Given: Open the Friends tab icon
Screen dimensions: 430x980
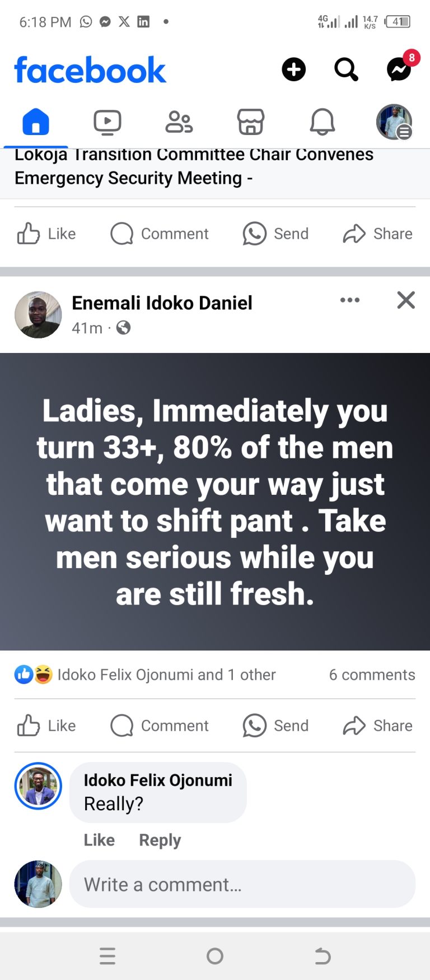Looking at the screenshot, I should point(179,122).
